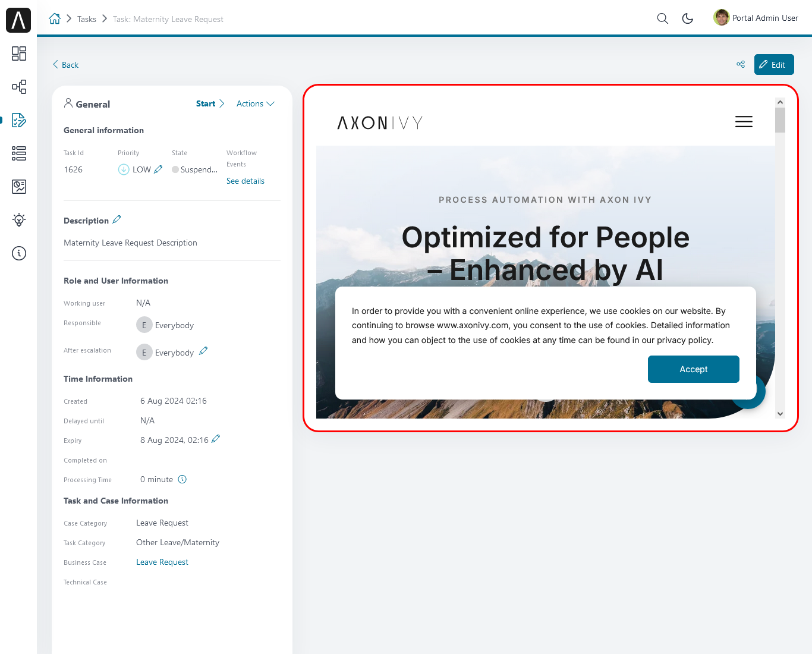Open the Dashboard icon in the sidebar

click(x=19, y=54)
